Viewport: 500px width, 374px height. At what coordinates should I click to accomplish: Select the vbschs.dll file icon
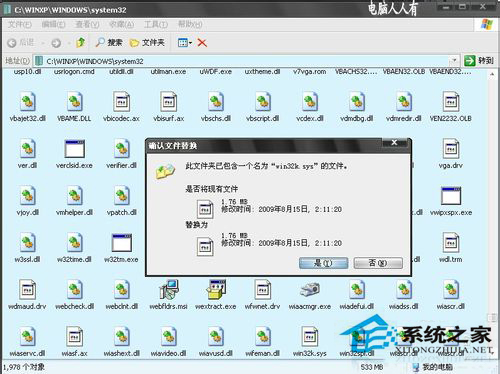[216, 101]
